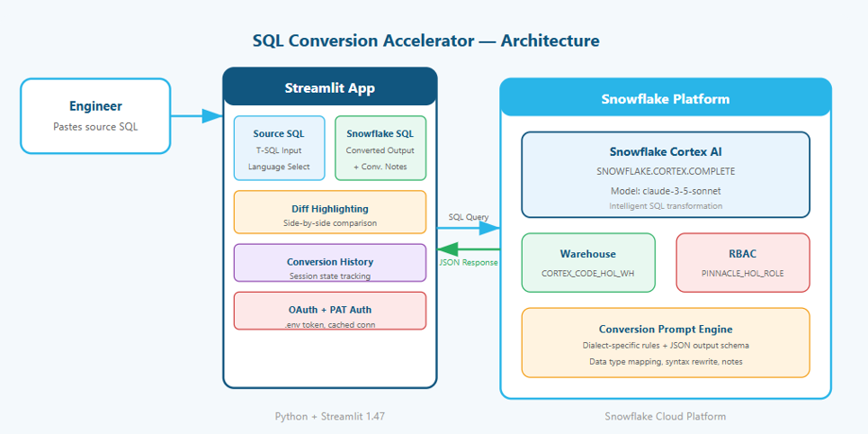Click 'PINNACLE_HOL_ROLE' text
The image size is (868, 434).
[743, 273]
